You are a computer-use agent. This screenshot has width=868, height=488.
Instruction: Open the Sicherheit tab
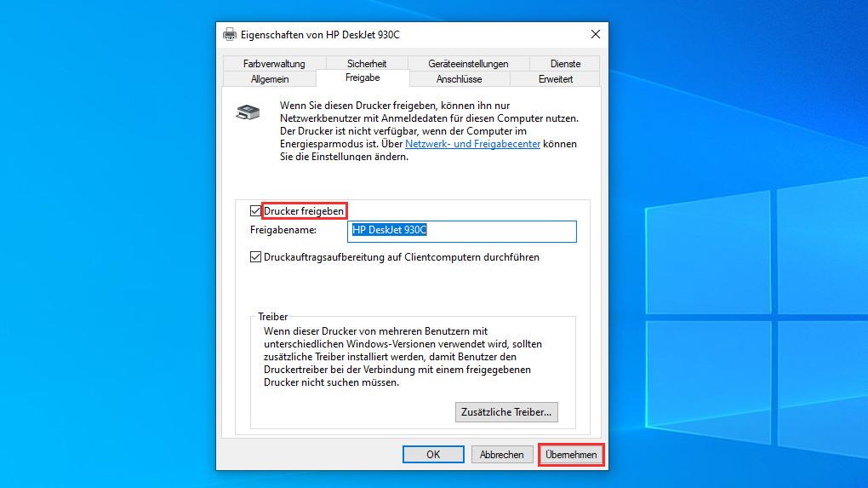367,64
